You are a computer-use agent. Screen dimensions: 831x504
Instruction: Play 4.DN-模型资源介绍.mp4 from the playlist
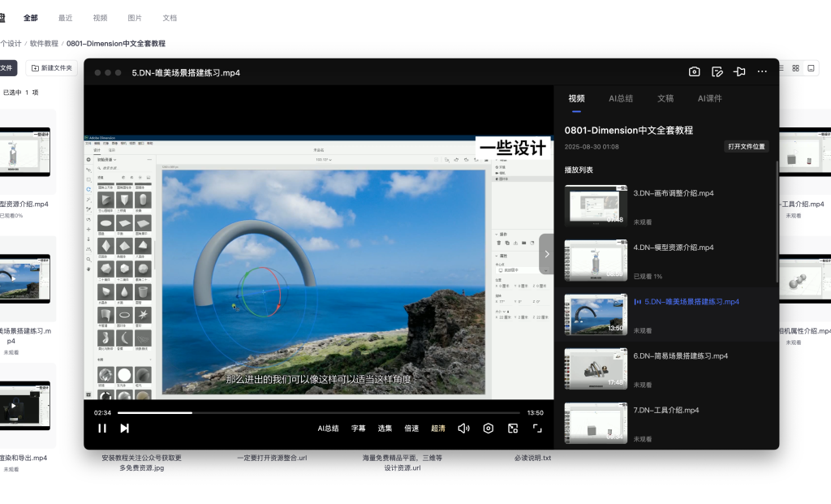point(665,261)
